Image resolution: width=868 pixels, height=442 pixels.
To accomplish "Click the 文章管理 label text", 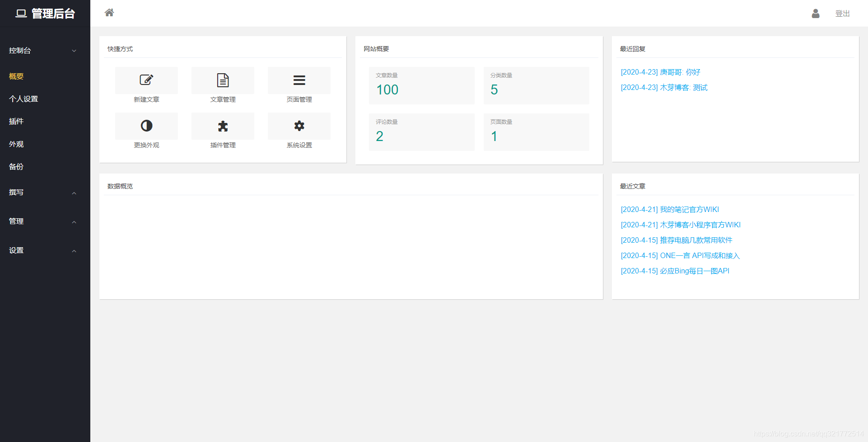I will point(223,99).
